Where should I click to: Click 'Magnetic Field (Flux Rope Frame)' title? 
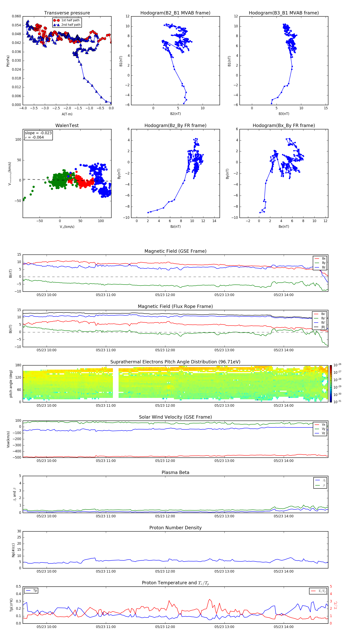[x=175, y=307]
